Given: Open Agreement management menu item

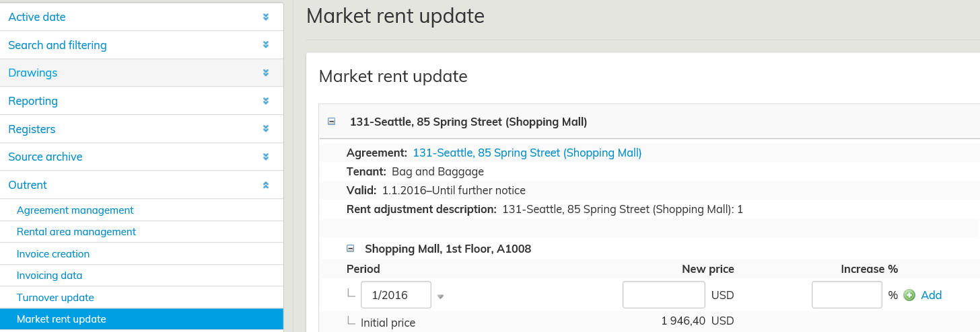Looking at the screenshot, I should point(75,210).
